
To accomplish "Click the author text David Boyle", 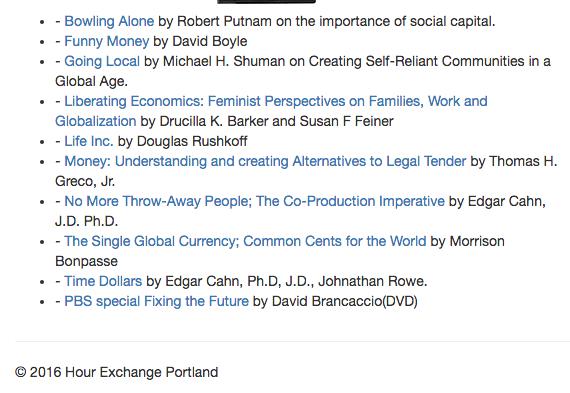I will [210, 41].
